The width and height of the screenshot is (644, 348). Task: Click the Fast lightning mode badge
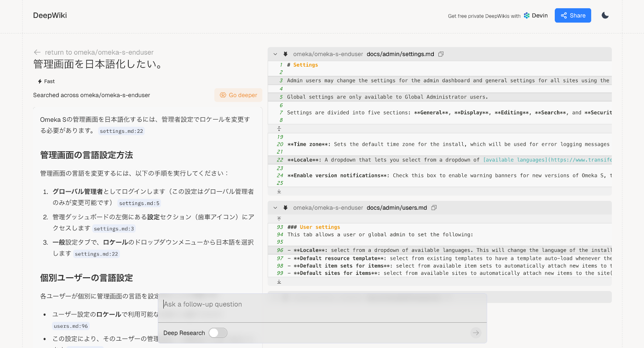coord(46,81)
